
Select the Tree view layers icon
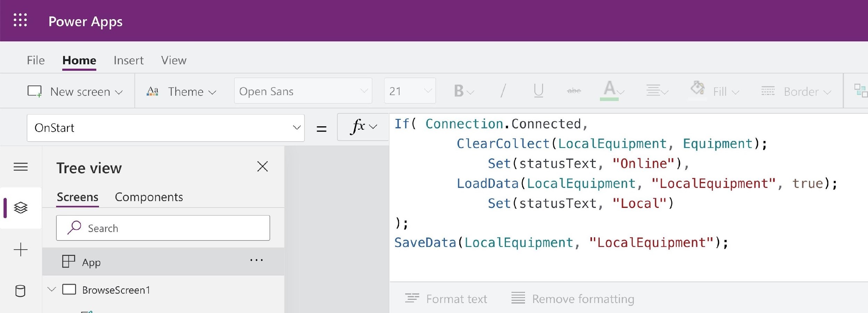pyautogui.click(x=20, y=208)
